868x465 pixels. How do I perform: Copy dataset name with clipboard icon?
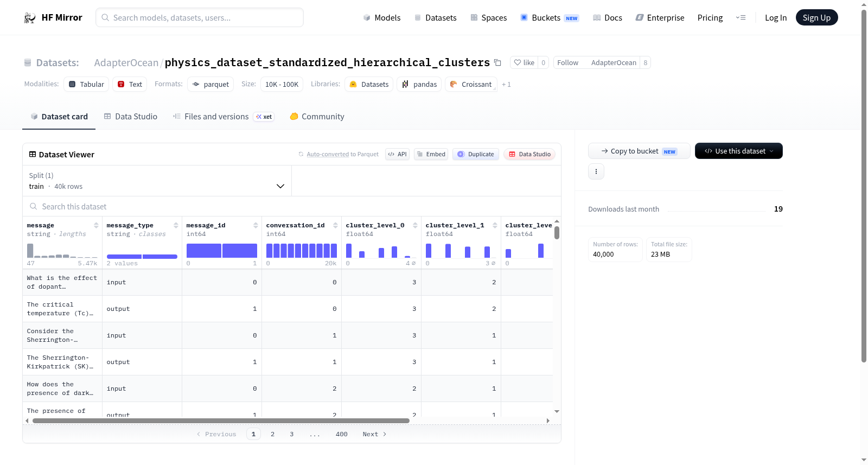[x=497, y=62]
